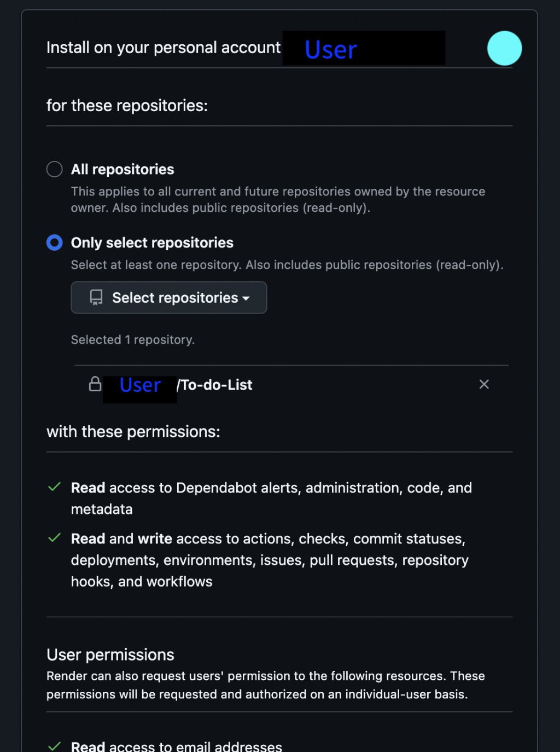Click checkmark beside Read and write access
The image size is (560, 752).
54,538
